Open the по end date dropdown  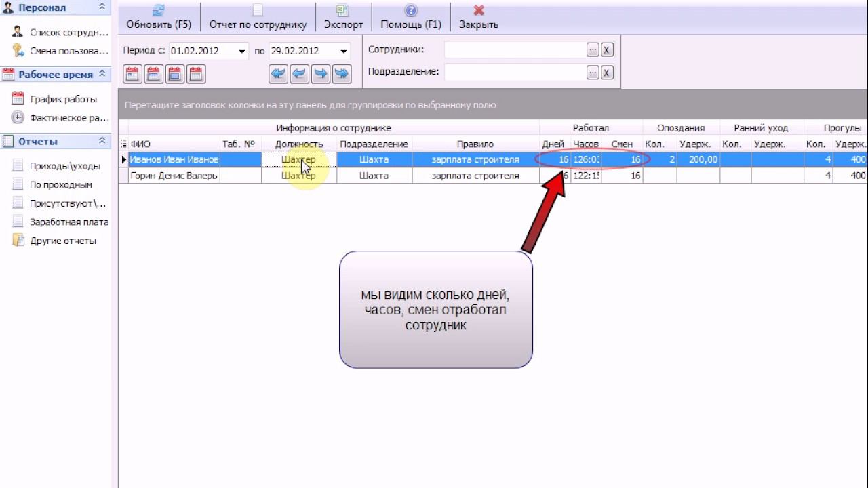343,51
